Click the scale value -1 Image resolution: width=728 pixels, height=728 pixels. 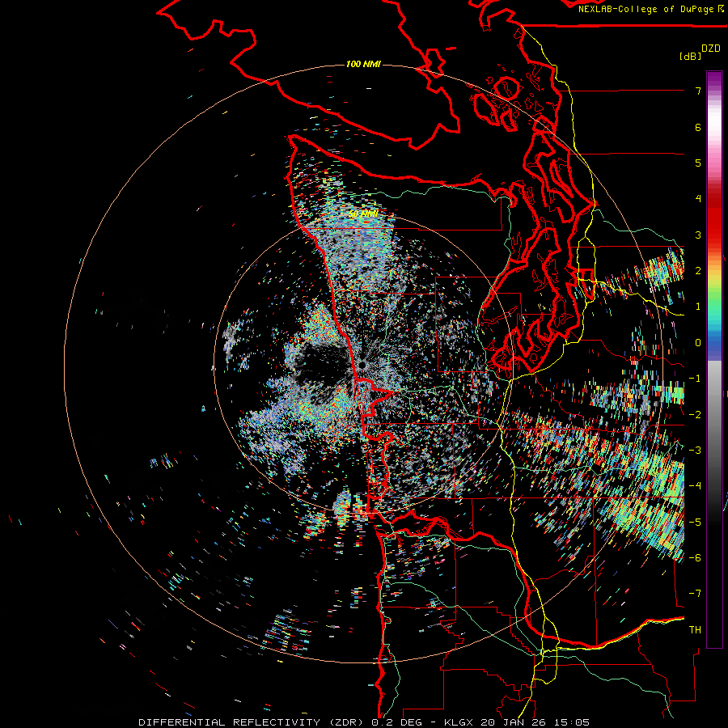point(695,379)
